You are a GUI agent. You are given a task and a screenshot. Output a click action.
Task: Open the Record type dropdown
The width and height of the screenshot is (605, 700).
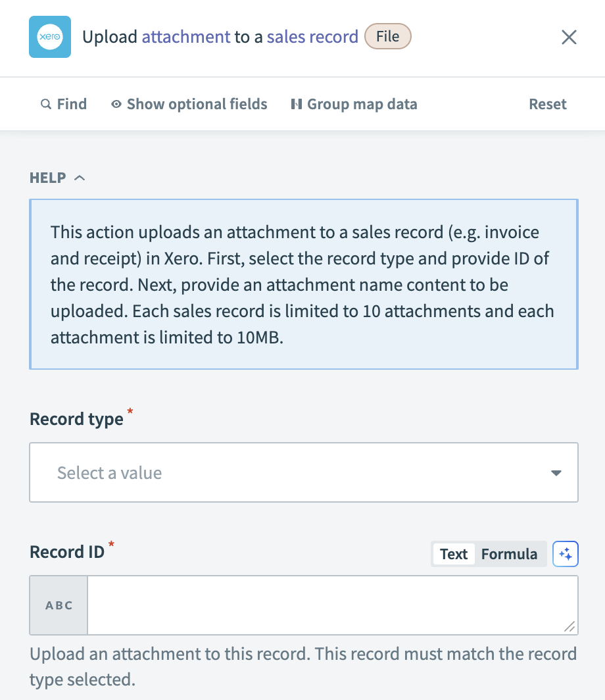click(x=303, y=472)
